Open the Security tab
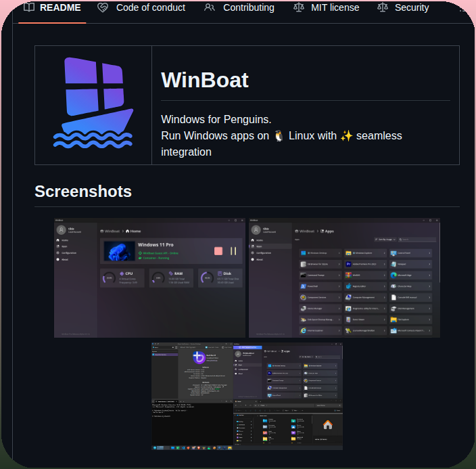Image resolution: width=476 pixels, height=469 pixels. click(x=403, y=7)
